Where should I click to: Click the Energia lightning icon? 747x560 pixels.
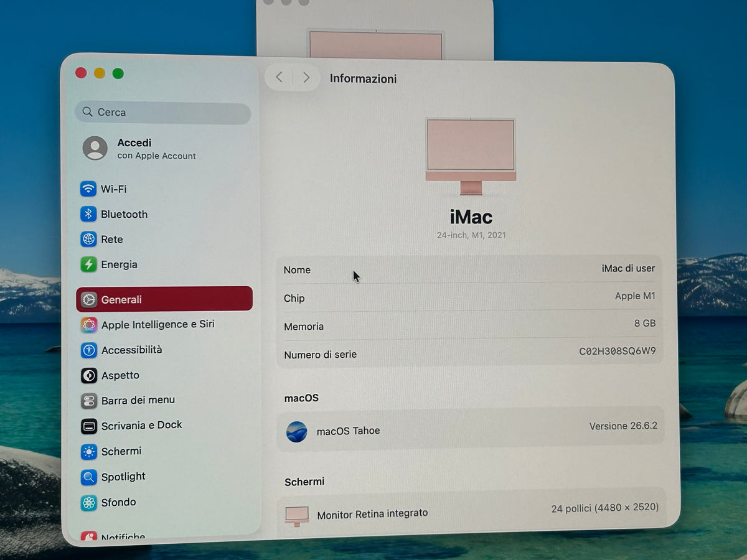(x=88, y=264)
